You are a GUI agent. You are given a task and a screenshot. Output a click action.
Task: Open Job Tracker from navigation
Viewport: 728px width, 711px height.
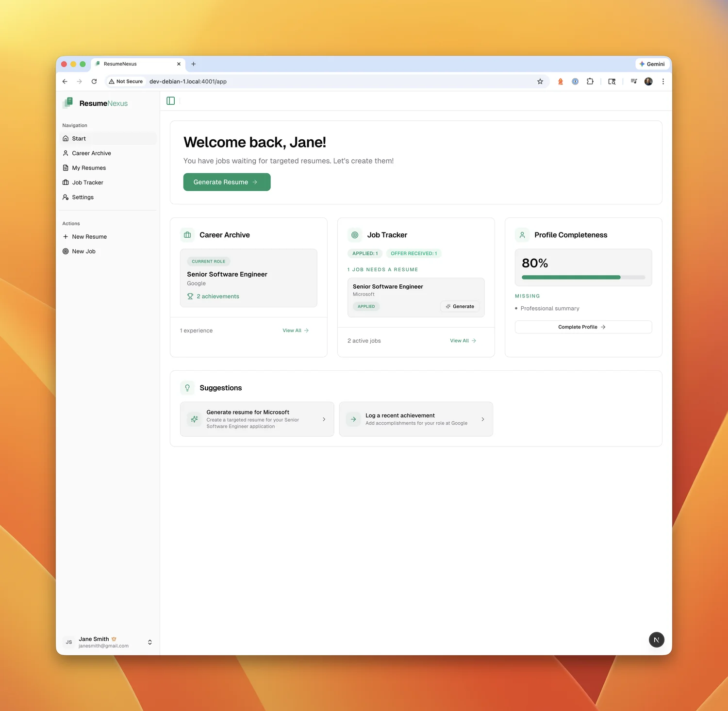click(87, 182)
